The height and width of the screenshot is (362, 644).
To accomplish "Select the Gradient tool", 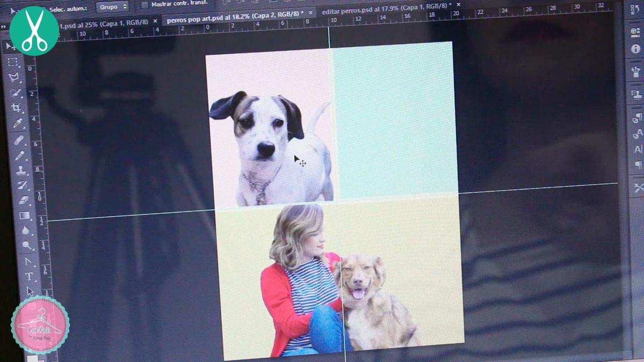I will point(25,216).
